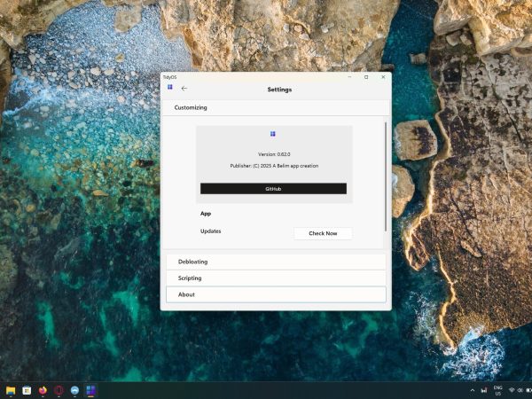Expand the Debloating section
The image size is (532, 399).
275,262
